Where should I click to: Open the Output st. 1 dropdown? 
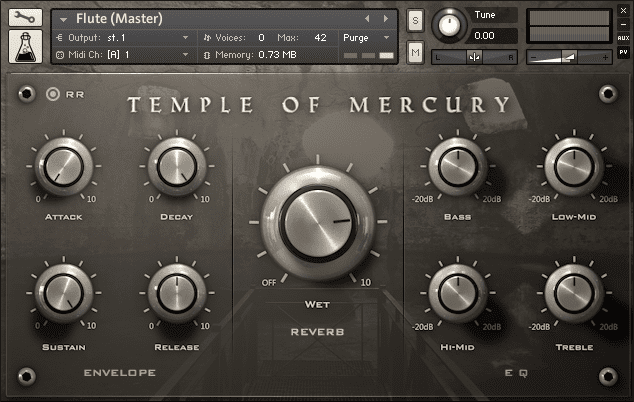click(x=185, y=38)
